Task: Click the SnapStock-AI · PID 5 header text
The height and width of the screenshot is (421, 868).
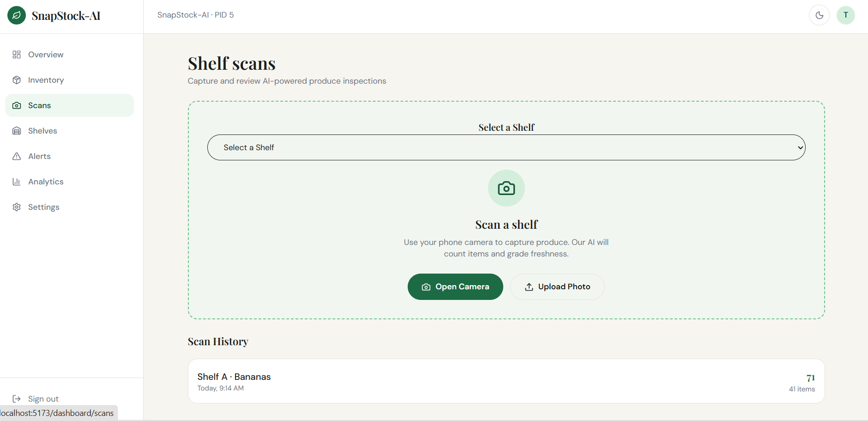Action: (196, 15)
